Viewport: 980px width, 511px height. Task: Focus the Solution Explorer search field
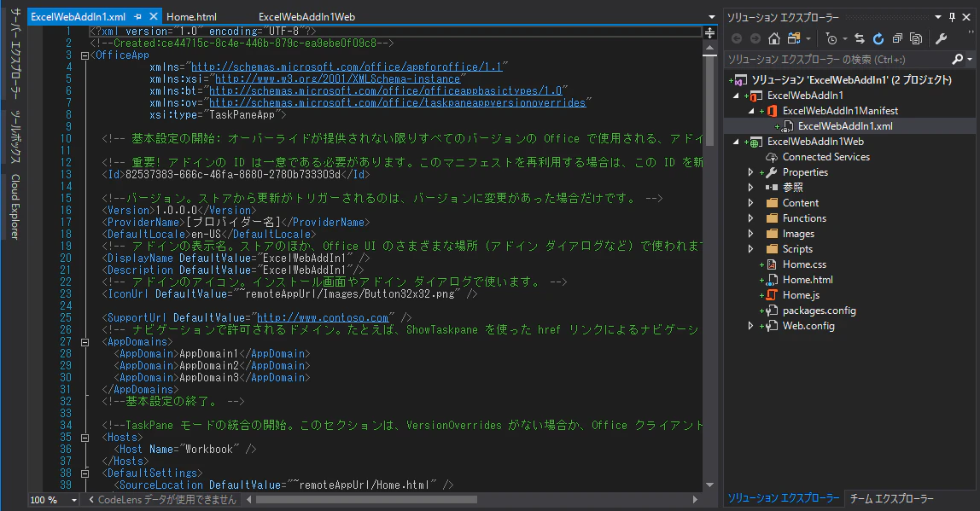[x=837, y=60]
